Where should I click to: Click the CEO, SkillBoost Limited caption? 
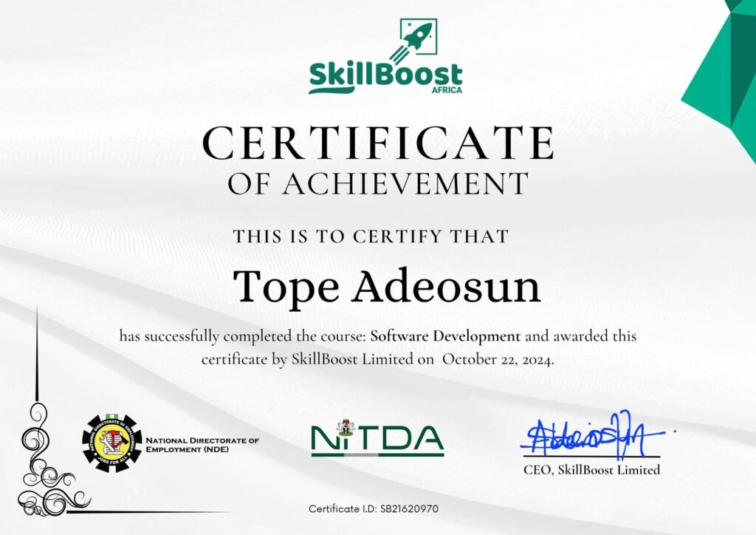[591, 469]
